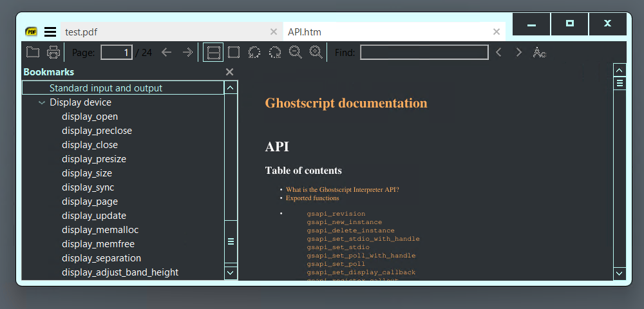Open display_open bookmark
The width and height of the screenshot is (644, 309).
(x=90, y=117)
